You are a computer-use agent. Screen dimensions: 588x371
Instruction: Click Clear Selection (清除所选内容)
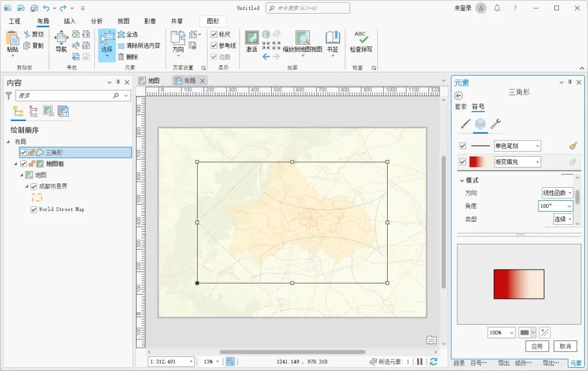(139, 46)
